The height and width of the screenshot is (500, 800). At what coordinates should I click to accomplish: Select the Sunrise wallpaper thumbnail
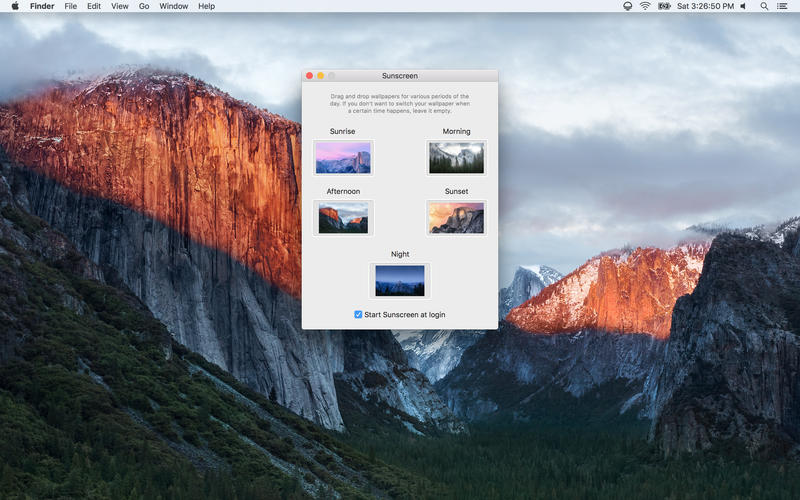coord(343,158)
